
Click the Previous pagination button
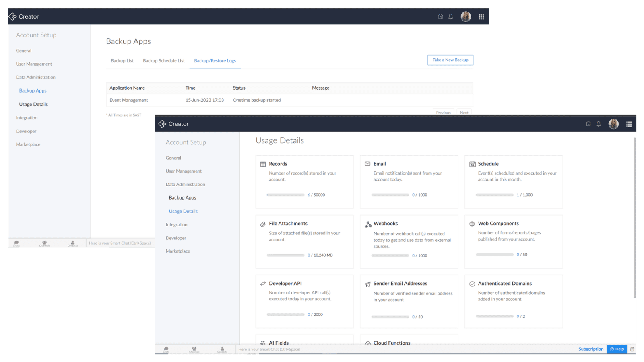coord(443,112)
